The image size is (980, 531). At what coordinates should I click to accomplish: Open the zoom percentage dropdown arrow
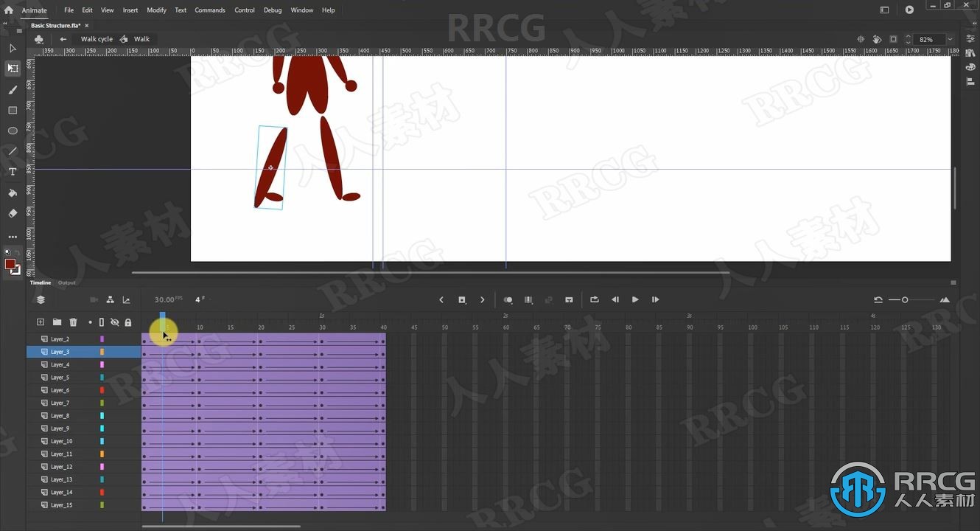[x=950, y=39]
